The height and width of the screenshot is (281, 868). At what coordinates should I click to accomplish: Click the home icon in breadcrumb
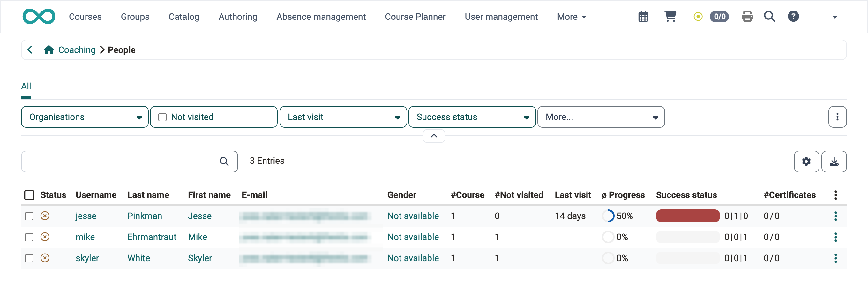point(49,50)
